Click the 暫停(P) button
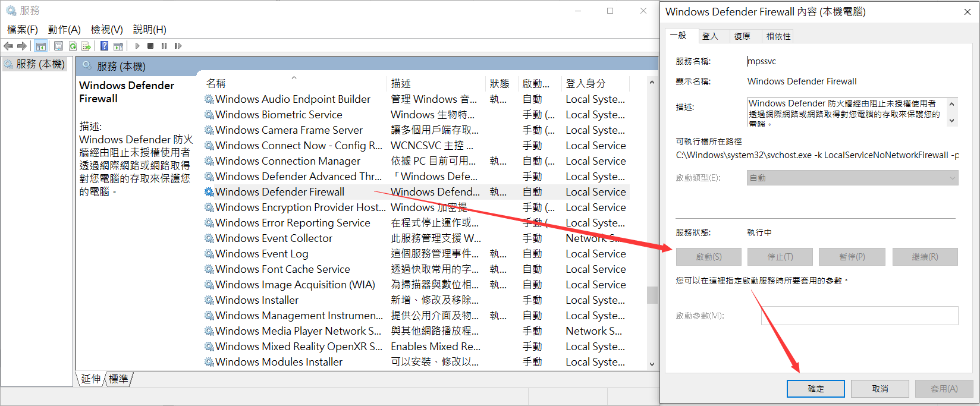This screenshot has height=406, width=980. (852, 257)
